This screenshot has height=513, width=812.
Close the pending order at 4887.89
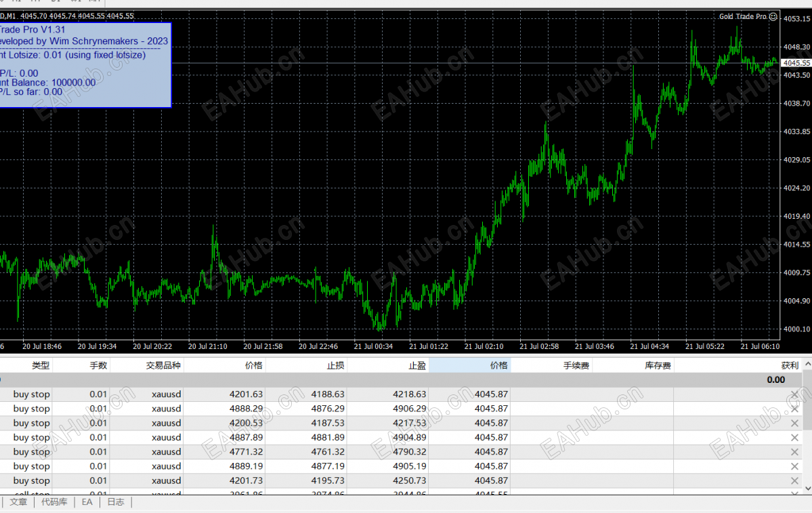point(795,438)
